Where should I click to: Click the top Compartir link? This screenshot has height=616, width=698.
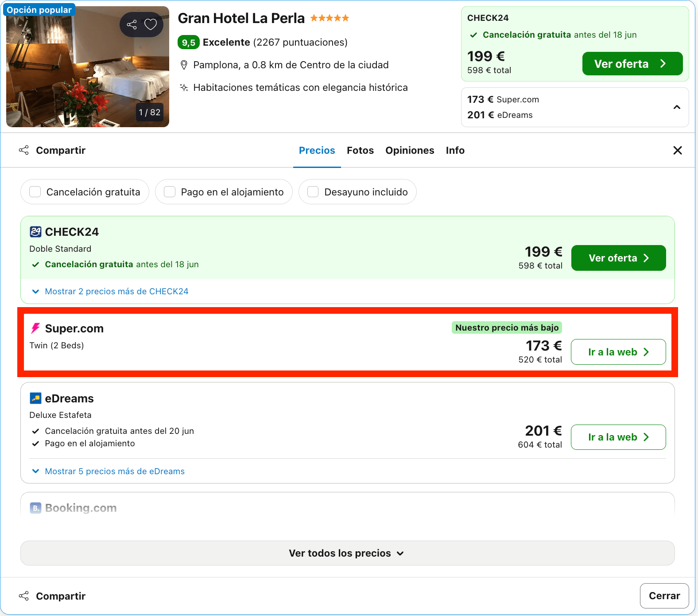pos(61,150)
